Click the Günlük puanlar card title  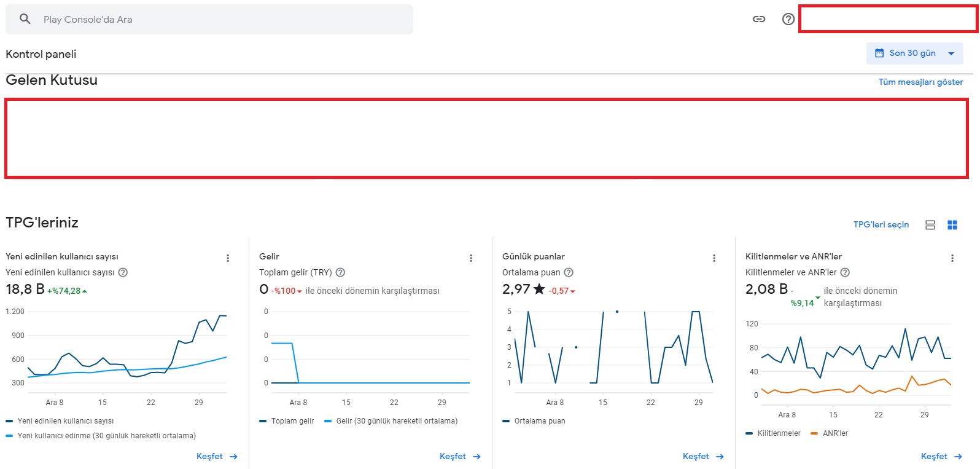(x=534, y=256)
